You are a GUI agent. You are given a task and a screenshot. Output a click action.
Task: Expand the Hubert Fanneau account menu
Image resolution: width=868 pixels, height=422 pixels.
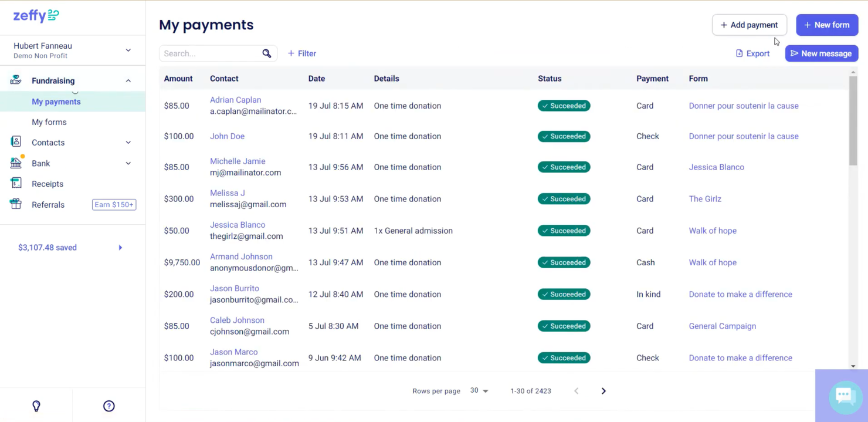[x=128, y=50]
